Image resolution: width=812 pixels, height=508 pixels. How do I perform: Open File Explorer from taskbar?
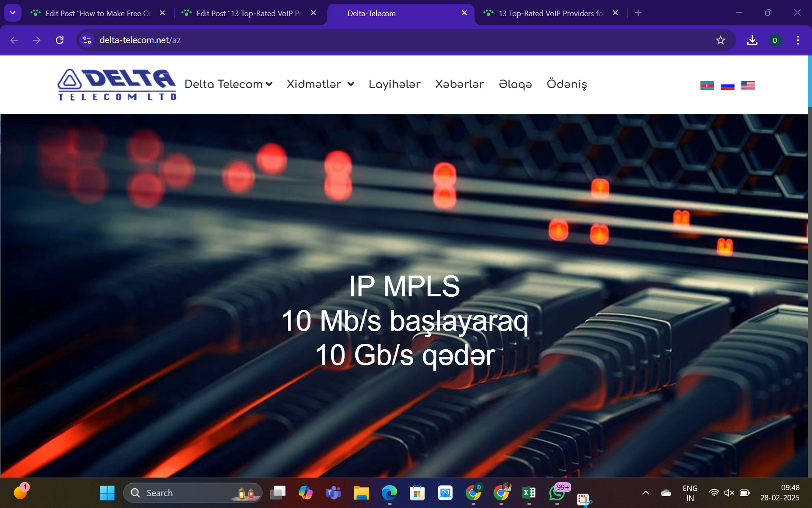tap(362, 493)
